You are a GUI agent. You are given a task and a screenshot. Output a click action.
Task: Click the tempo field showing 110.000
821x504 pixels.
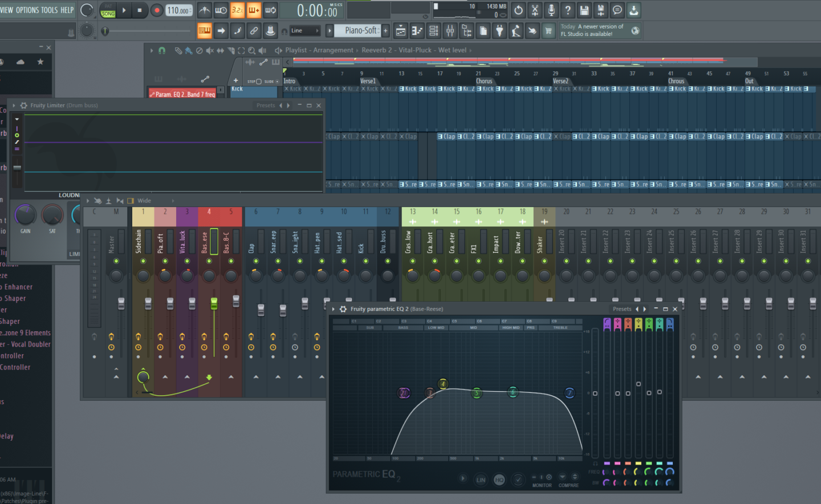tap(178, 10)
